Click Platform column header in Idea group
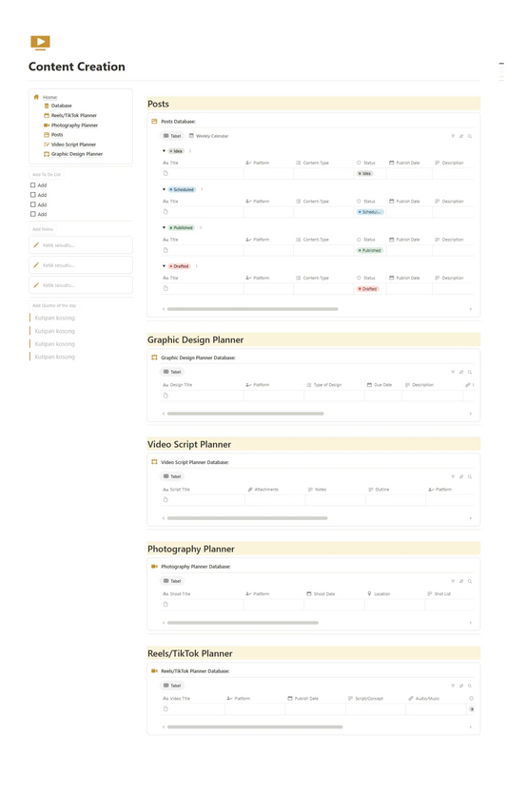Viewport: 507px width, 812px height. coord(258,163)
